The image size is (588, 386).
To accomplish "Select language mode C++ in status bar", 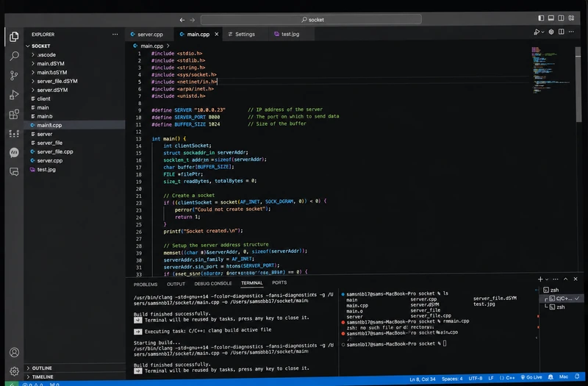I will [507, 378].
